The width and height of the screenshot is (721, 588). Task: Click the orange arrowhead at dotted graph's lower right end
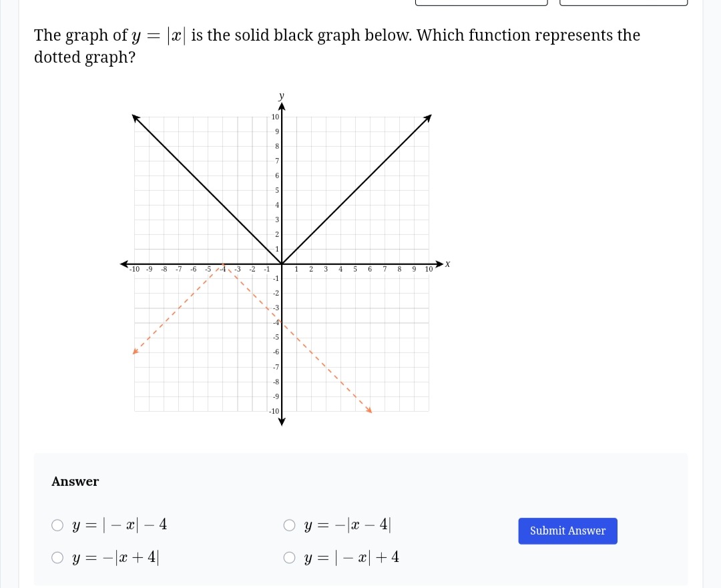369,410
